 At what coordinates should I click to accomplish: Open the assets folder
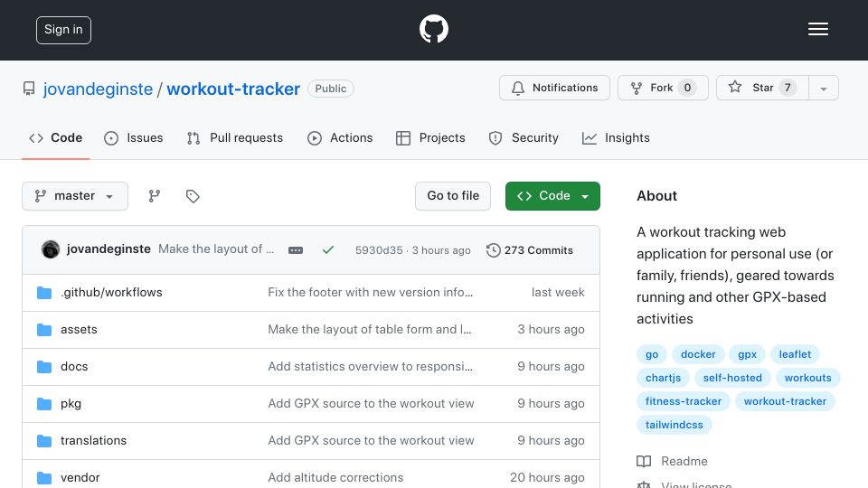click(79, 329)
